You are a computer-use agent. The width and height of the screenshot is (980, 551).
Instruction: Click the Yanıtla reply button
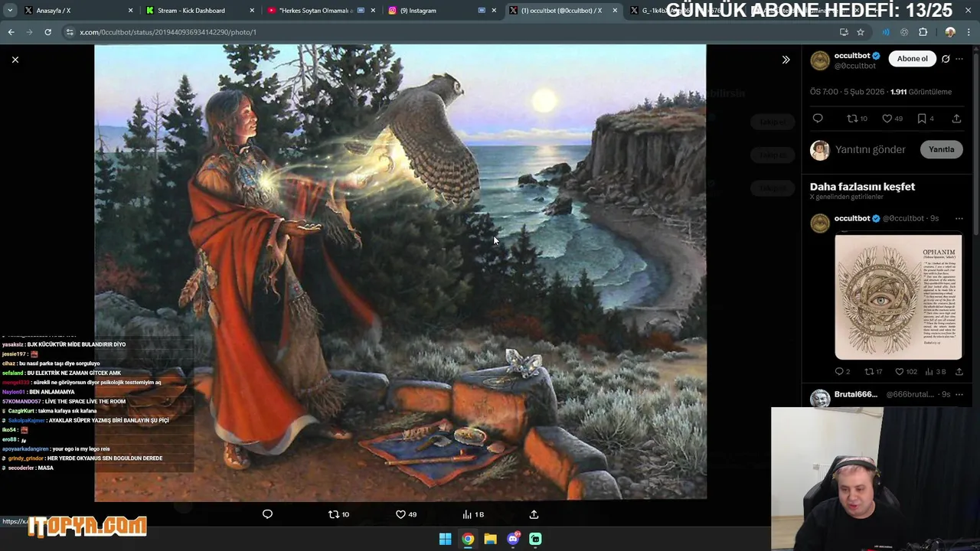tap(941, 149)
